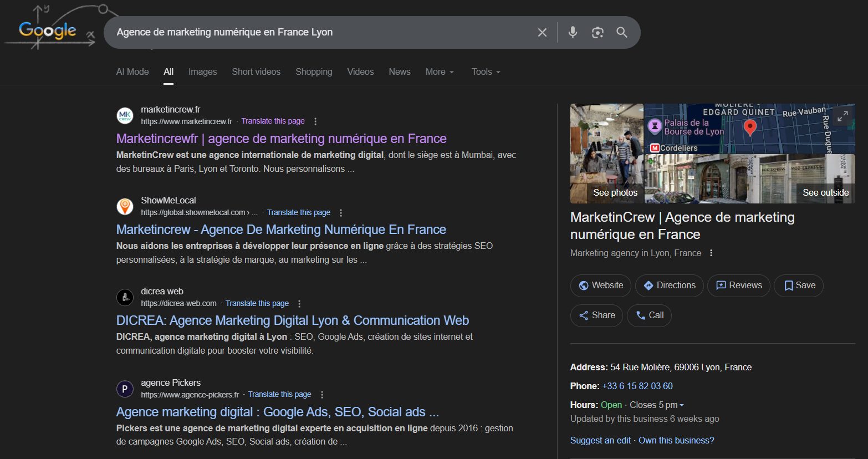Screen dimensions: 868x459
Task: Start voice search with microphone icon
Action: [573, 32]
